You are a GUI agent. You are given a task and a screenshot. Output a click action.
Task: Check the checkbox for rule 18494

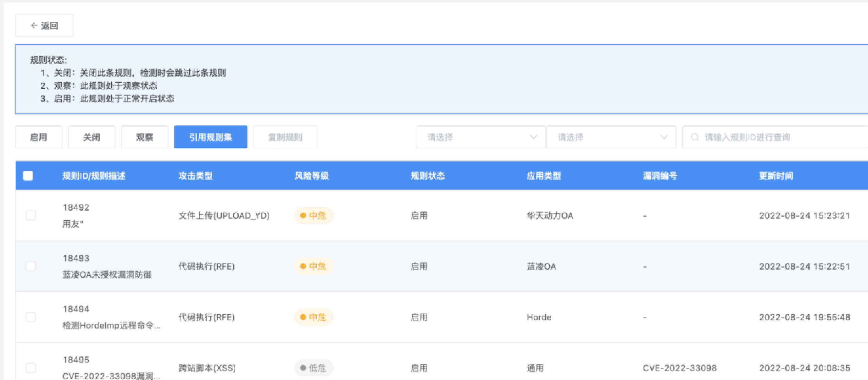tap(31, 317)
